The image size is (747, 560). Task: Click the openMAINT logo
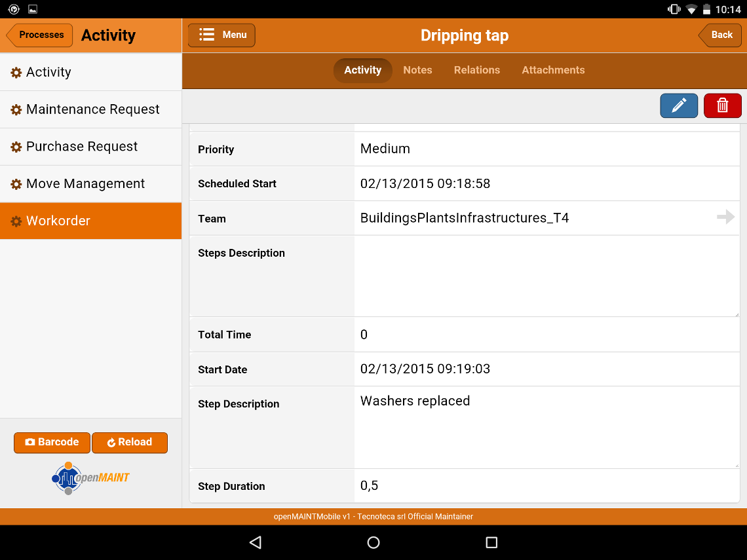91,477
